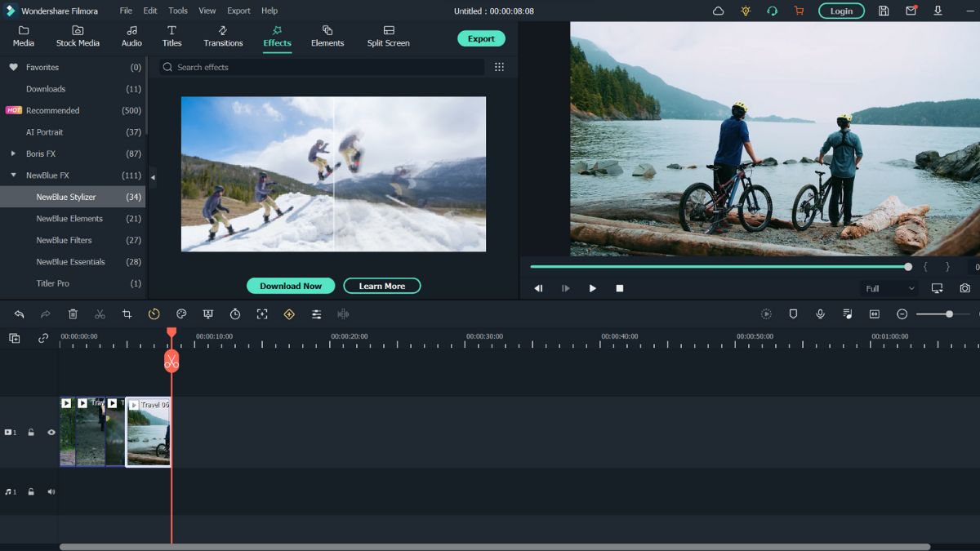This screenshot has height=551, width=980.
Task: Toggle visibility of video track 1
Action: 51,432
